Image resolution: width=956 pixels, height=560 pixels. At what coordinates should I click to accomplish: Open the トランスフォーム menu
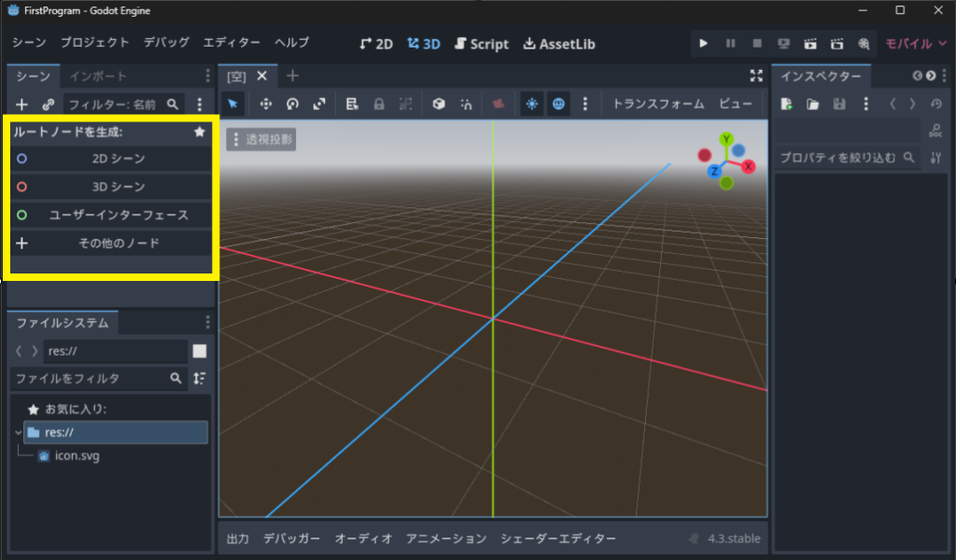click(658, 104)
